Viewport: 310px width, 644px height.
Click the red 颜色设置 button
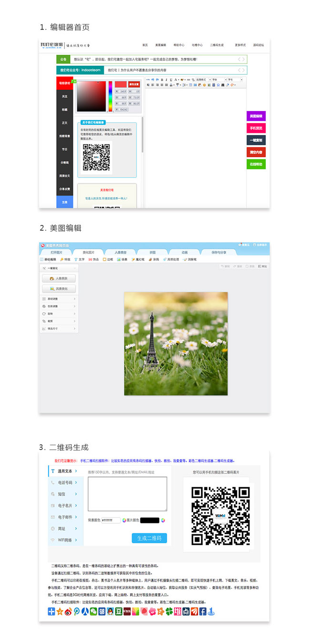[x=134, y=84]
